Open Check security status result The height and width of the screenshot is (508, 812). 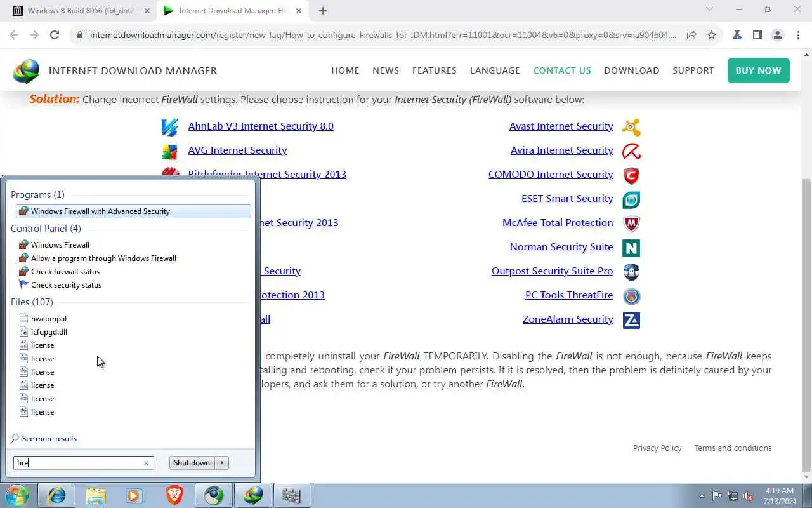click(x=66, y=285)
